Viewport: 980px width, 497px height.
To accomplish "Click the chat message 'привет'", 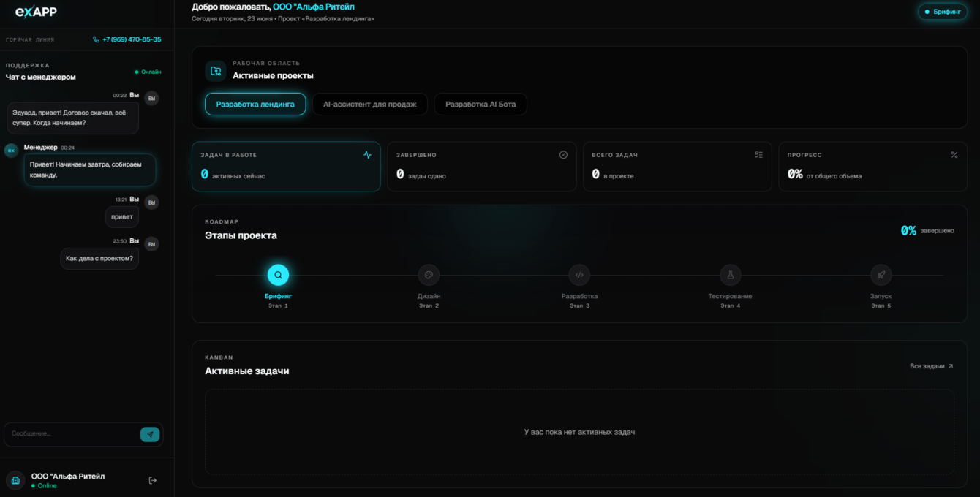I will click(122, 216).
